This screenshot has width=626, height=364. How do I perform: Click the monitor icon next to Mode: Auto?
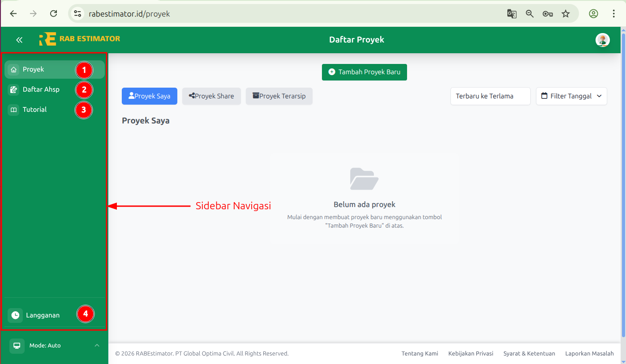[17, 345]
